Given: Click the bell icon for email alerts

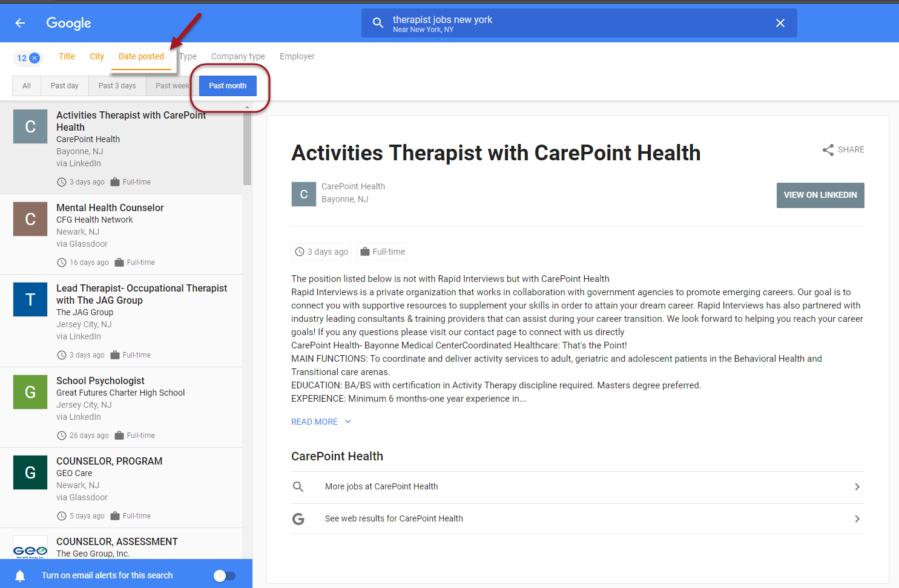Looking at the screenshot, I should point(20,575).
